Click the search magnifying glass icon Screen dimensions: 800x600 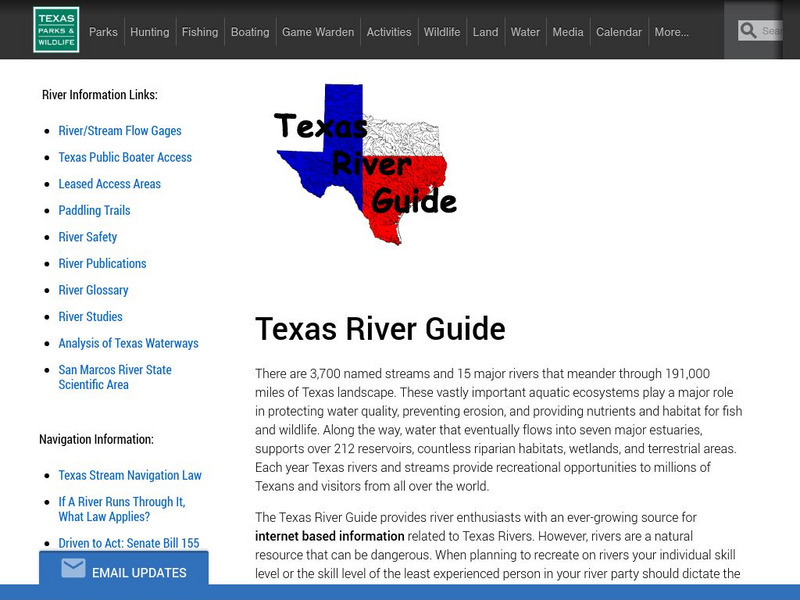747,30
